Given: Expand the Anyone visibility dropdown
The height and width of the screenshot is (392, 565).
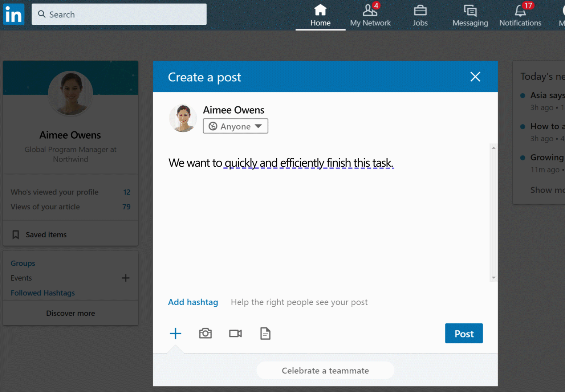Looking at the screenshot, I should pyautogui.click(x=235, y=126).
